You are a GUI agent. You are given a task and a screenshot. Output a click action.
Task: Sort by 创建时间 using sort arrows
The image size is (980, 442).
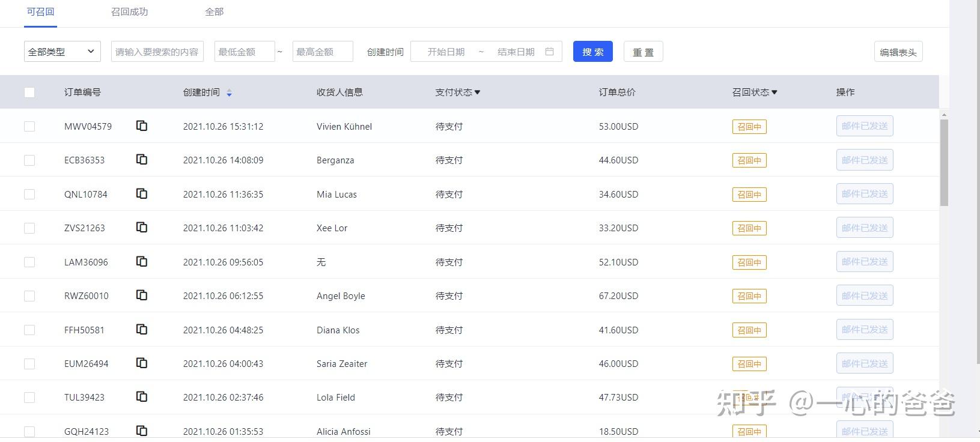[x=229, y=92]
